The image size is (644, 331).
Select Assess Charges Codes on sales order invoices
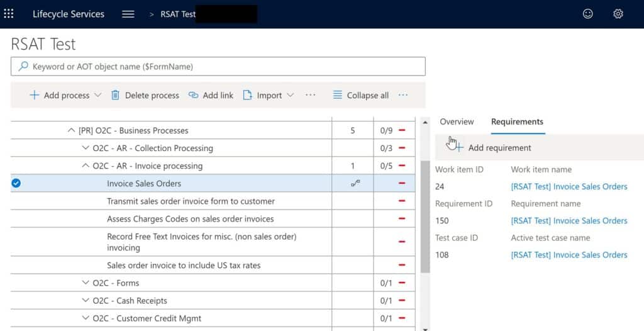(x=190, y=219)
